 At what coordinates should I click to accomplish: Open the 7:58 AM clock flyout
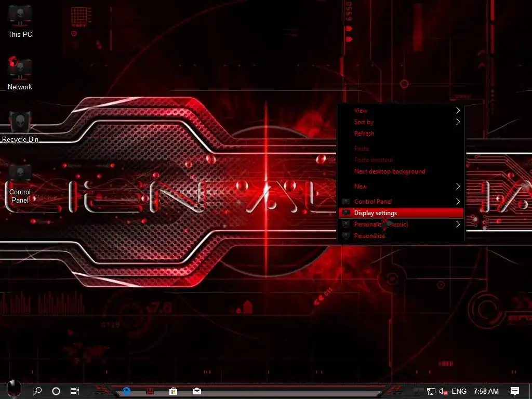(x=486, y=391)
